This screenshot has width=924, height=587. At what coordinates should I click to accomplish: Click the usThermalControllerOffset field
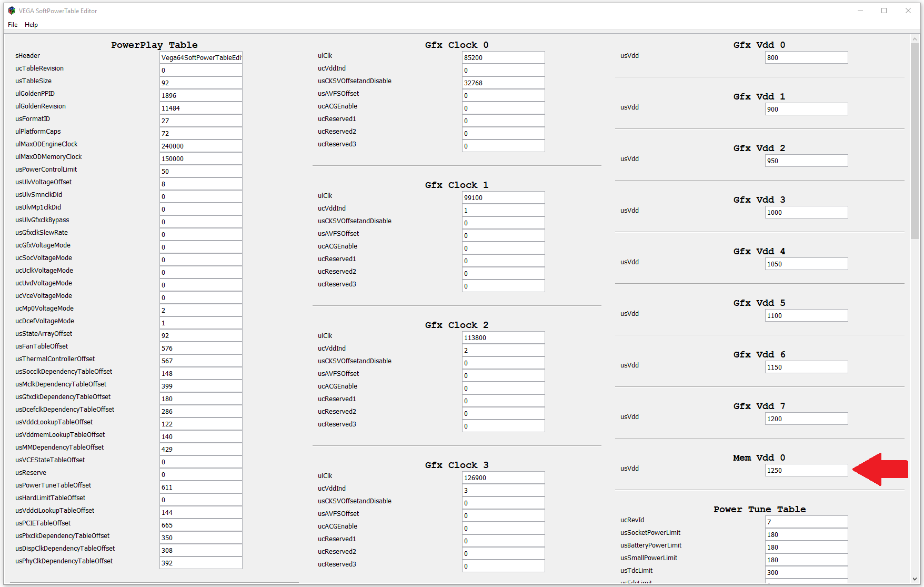[x=201, y=361]
